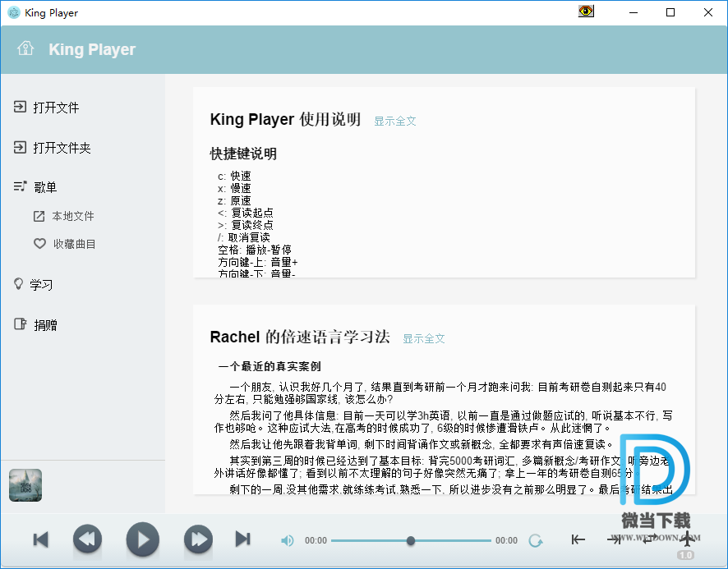This screenshot has width=728, height=569.
Task: Mute audio via the speaker icon
Action: pos(288,540)
